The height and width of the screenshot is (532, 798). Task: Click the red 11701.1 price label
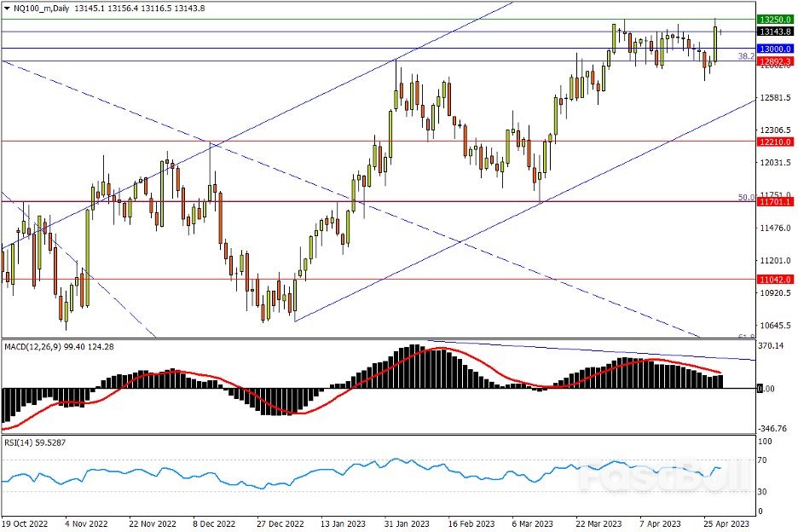(774, 202)
